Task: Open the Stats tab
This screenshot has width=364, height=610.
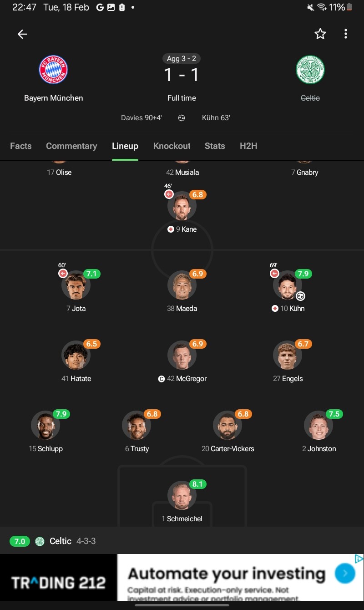Action: coord(215,146)
